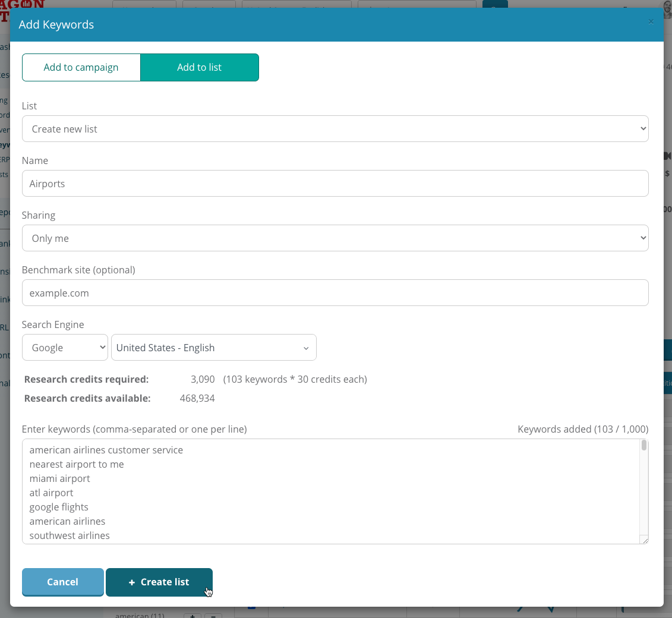The height and width of the screenshot is (618, 672).
Task: Select the Add to list tab
Action: [x=199, y=67]
